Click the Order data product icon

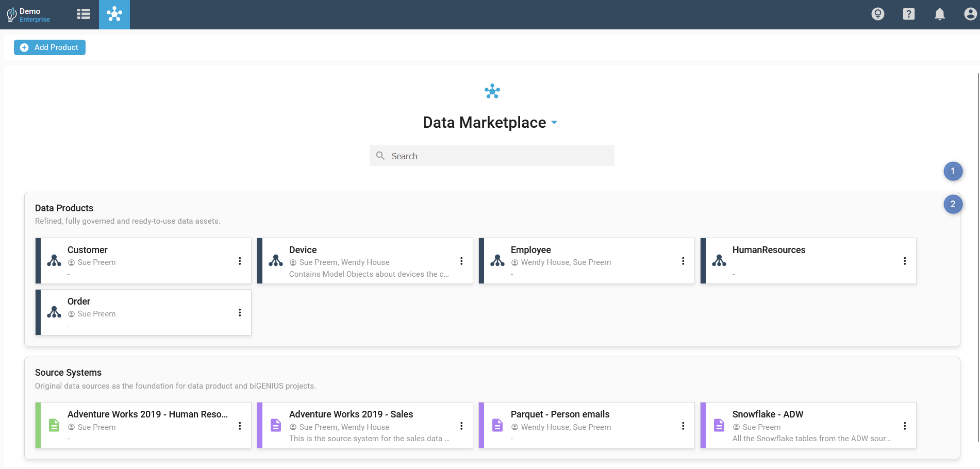coord(54,312)
